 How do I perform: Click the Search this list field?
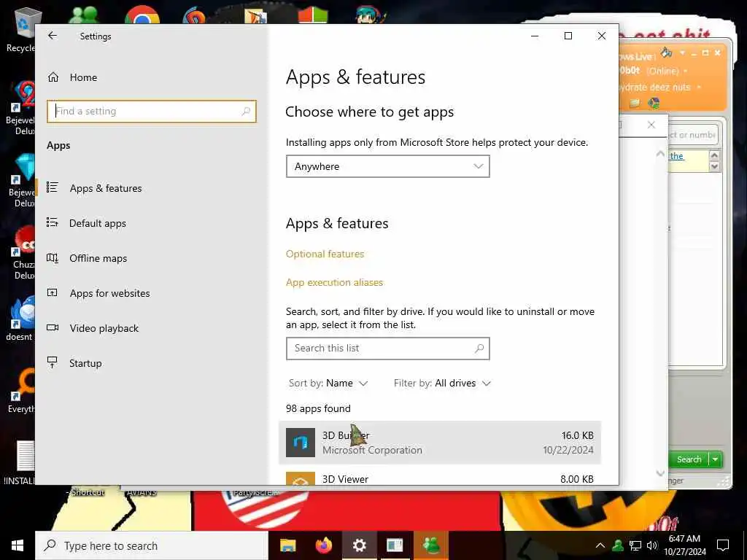(x=388, y=348)
